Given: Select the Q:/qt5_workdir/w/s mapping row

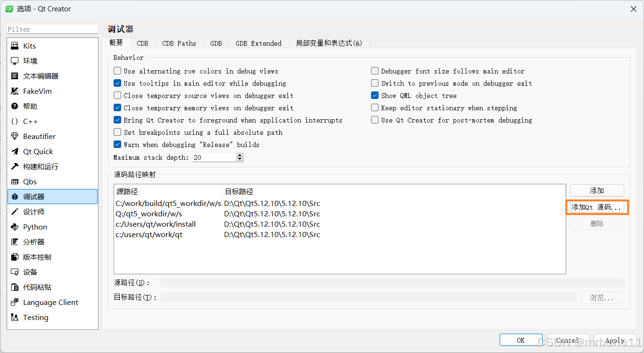Looking at the screenshot, I should click(x=339, y=214).
